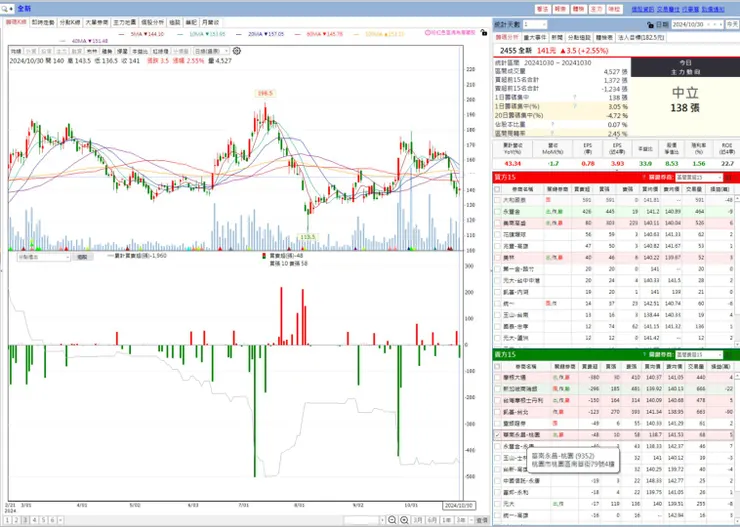Open the dropdown field left of zoom icons
The image size is (740, 527).
pos(364,520)
